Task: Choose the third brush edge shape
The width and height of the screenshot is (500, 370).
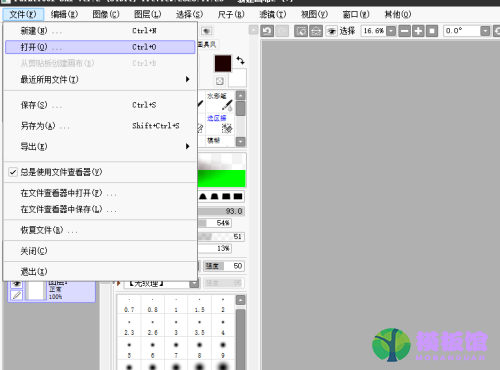Action: (226, 196)
